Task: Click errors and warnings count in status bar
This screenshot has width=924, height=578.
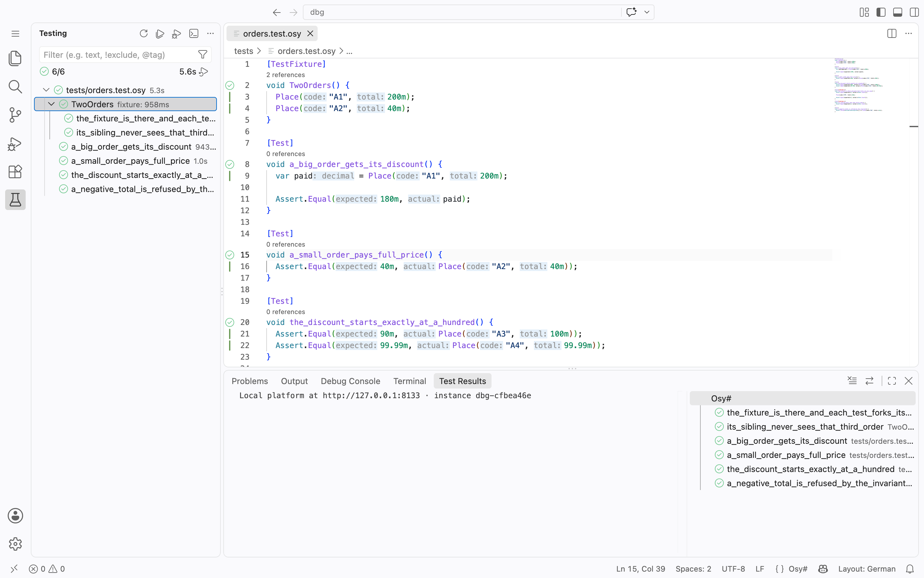Action: coord(47,569)
